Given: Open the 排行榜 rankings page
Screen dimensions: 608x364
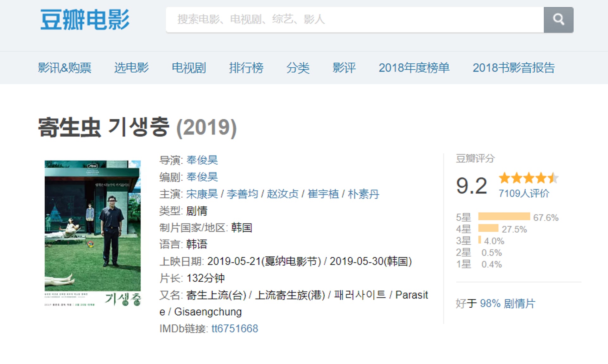Looking at the screenshot, I should pyautogui.click(x=246, y=68).
